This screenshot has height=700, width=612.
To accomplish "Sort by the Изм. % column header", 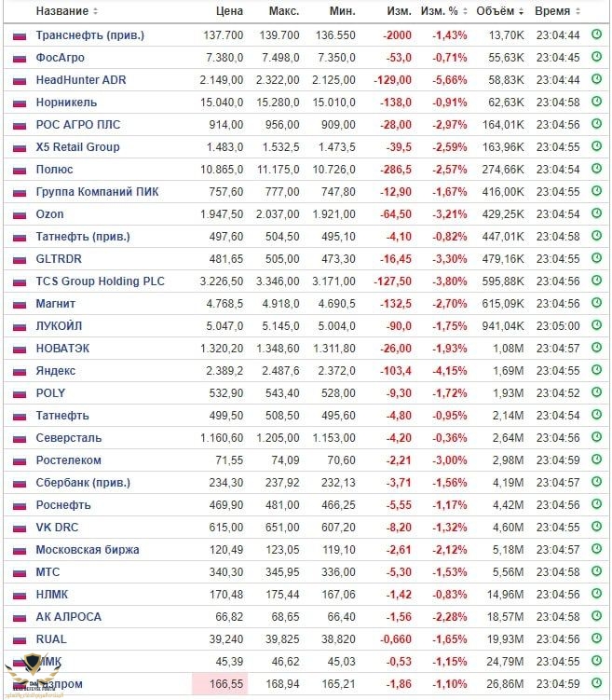I will pyautogui.click(x=443, y=11).
